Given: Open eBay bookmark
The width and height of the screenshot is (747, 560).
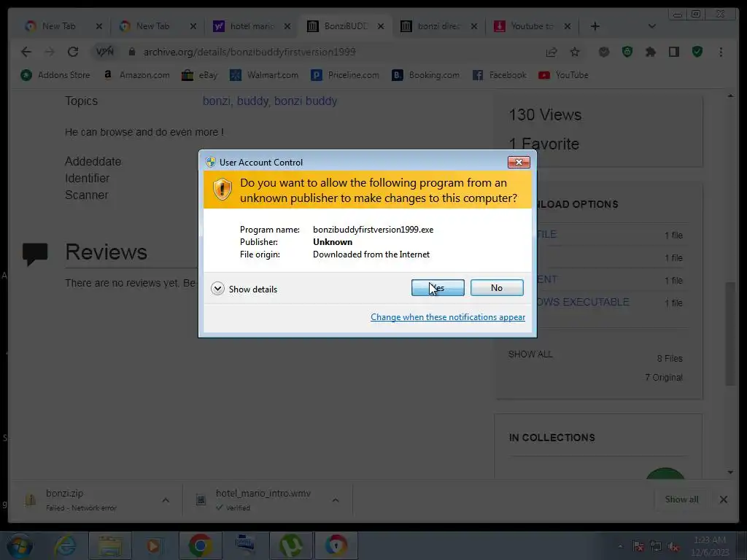Looking at the screenshot, I should 200,75.
